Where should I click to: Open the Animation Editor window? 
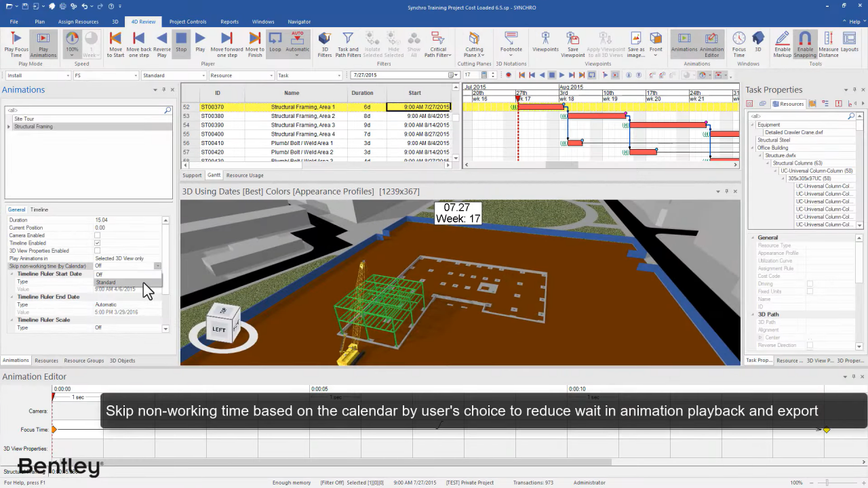tap(711, 44)
